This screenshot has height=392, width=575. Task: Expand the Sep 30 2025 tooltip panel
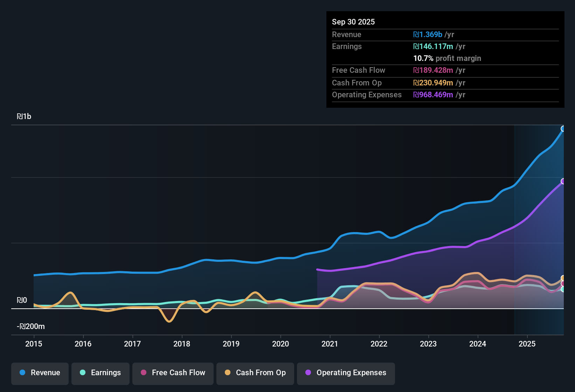point(353,22)
